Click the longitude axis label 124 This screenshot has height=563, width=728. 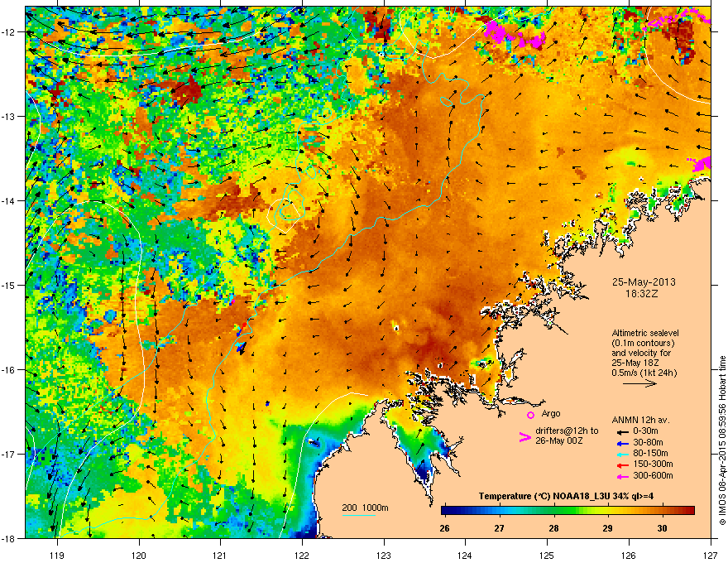click(465, 555)
